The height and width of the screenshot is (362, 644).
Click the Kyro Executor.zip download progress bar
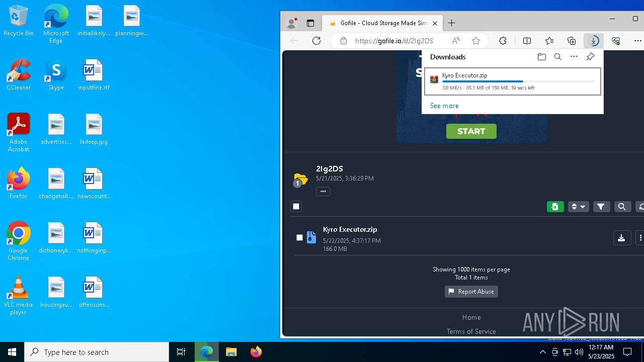(518, 81)
